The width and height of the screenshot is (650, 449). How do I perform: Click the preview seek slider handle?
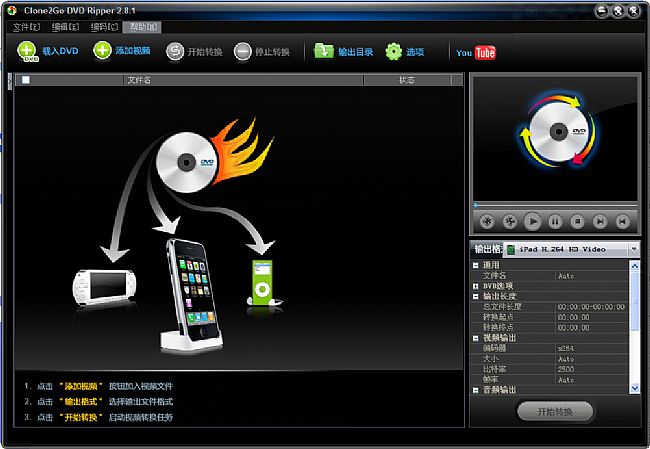(475, 205)
